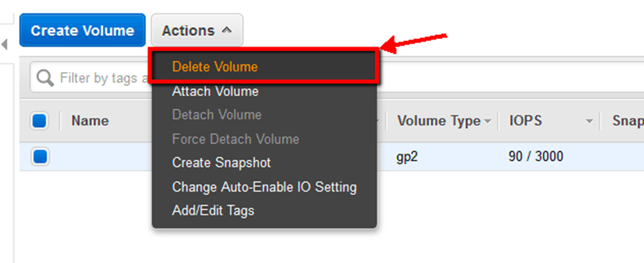Click Force Detach Volume menu entry
Screen dimensions: 644x263
tap(236, 139)
